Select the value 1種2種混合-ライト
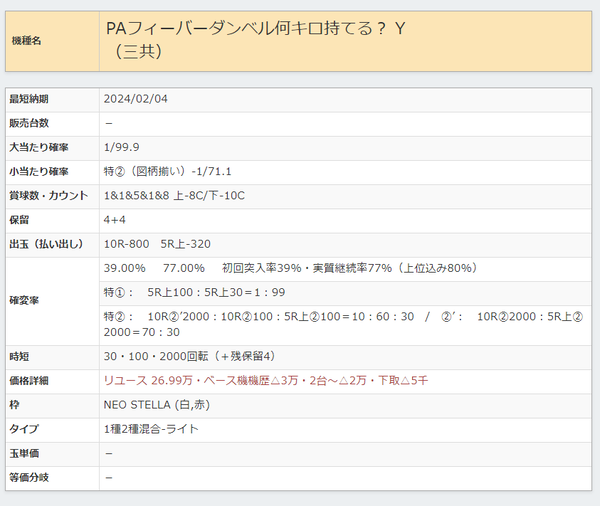The width and height of the screenshot is (600, 506). point(151,429)
